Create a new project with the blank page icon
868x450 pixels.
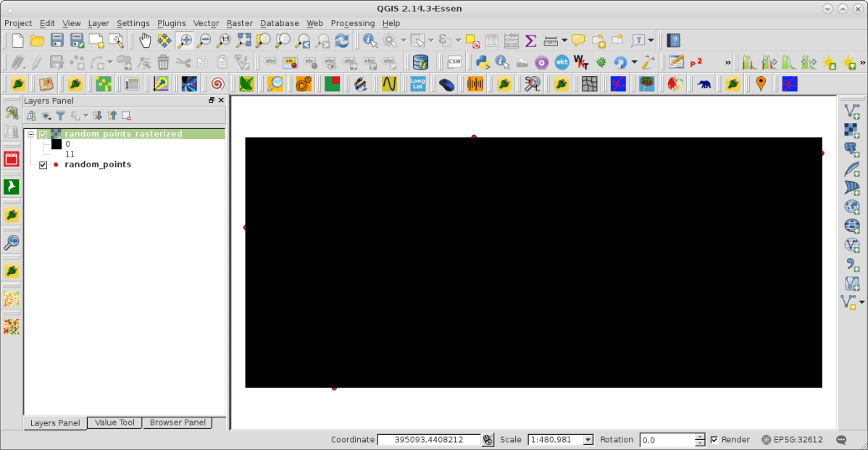[17, 41]
